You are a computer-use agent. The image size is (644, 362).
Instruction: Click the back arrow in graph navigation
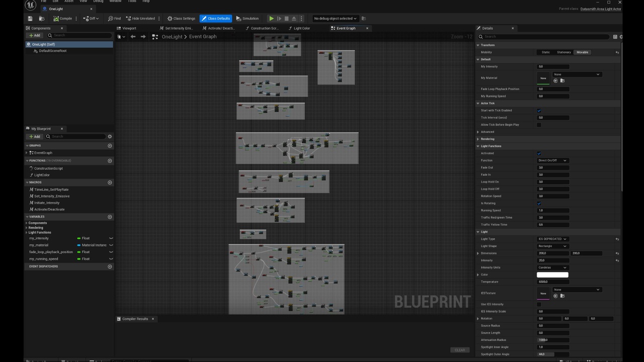coord(133,37)
